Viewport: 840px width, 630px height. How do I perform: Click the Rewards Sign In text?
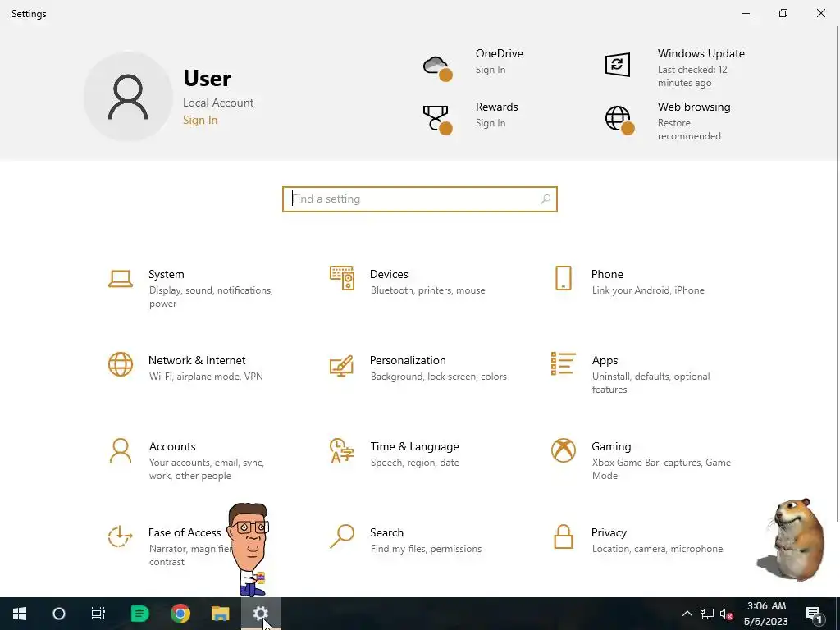[491, 123]
